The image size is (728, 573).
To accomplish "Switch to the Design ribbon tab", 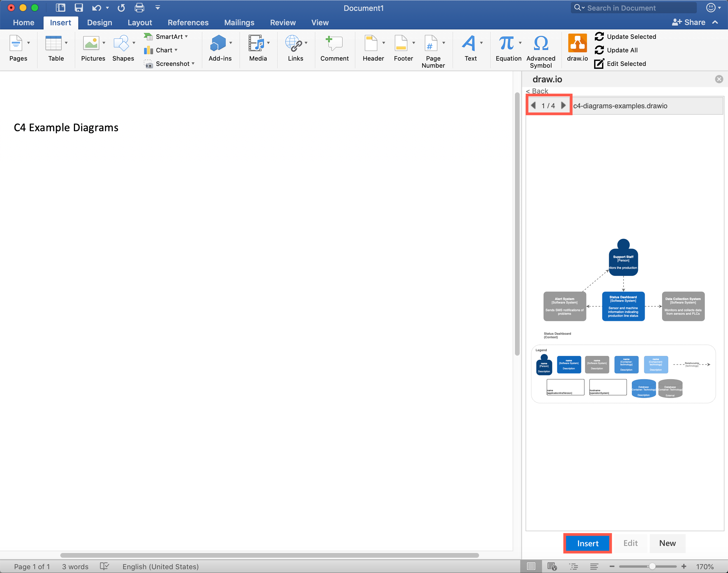I will click(x=99, y=22).
